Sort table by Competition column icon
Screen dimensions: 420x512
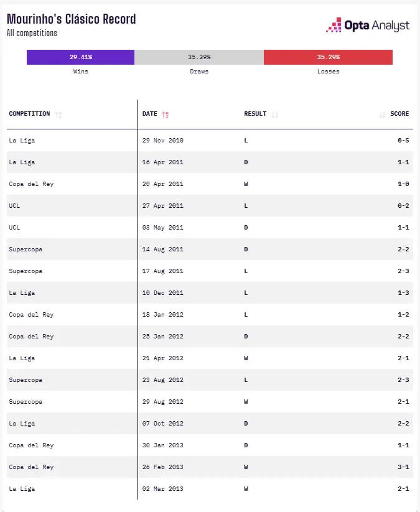pos(58,114)
